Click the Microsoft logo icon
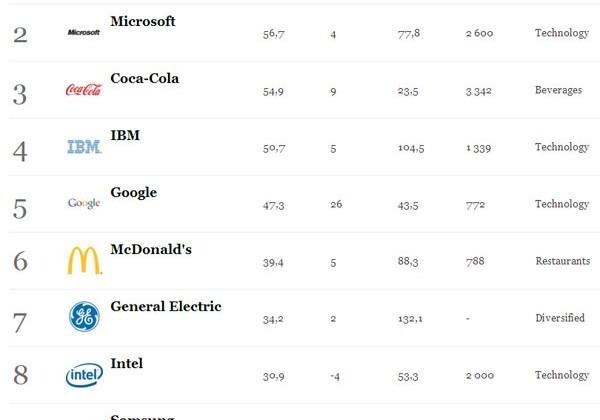This screenshot has height=420, width=600. (84, 33)
